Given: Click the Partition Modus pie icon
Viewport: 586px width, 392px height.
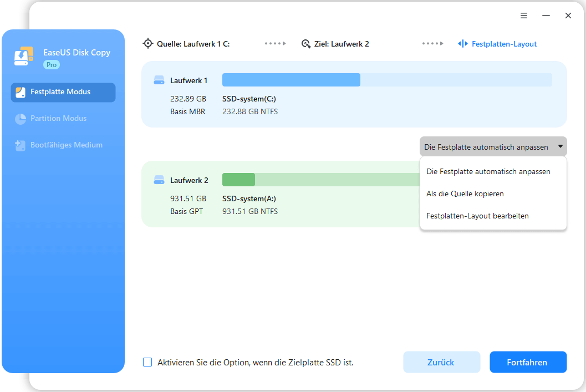Looking at the screenshot, I should pos(20,119).
